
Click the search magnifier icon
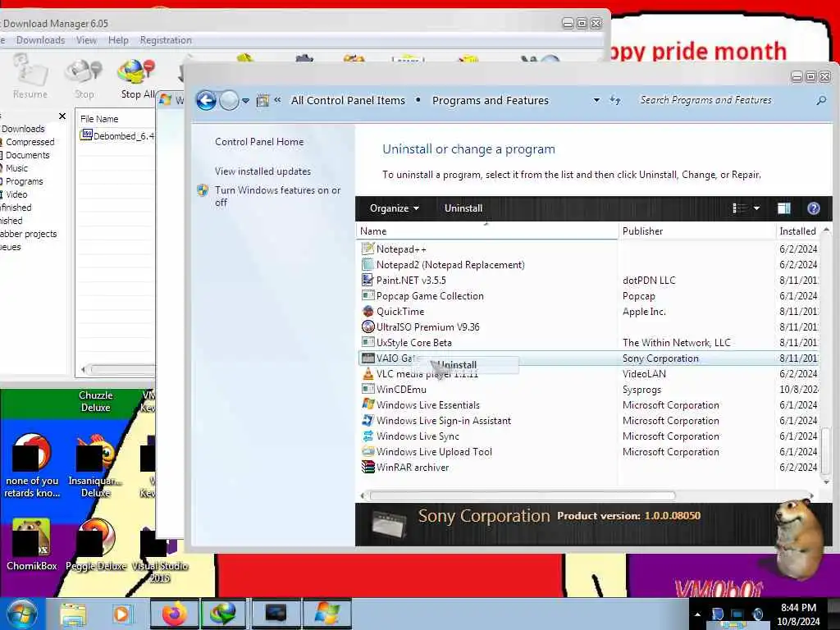point(821,100)
